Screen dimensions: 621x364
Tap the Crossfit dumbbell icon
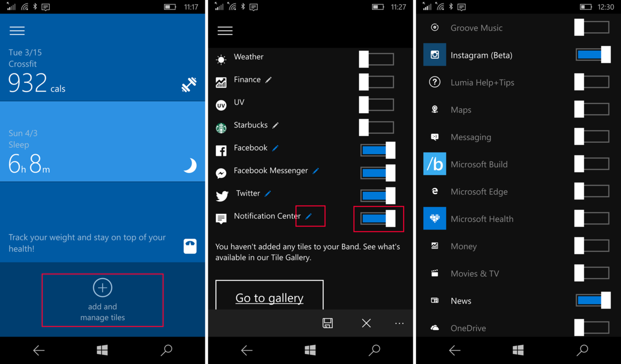[x=189, y=84]
